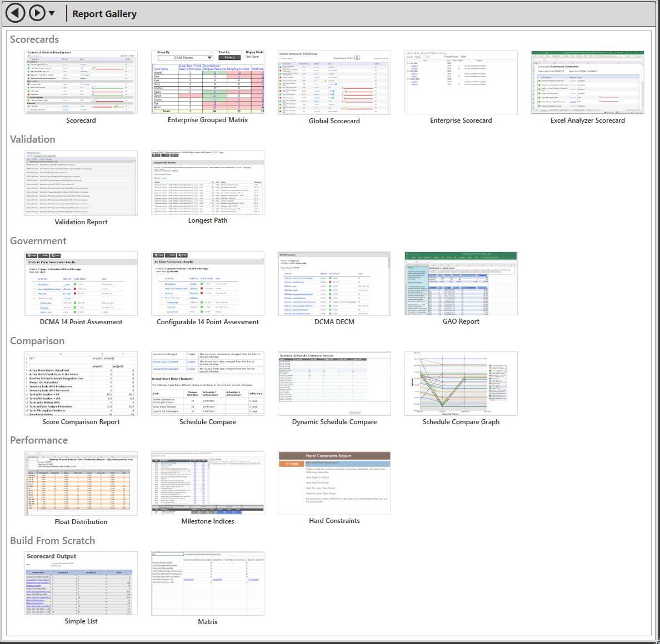Open the DCMA DECM report

(x=334, y=284)
